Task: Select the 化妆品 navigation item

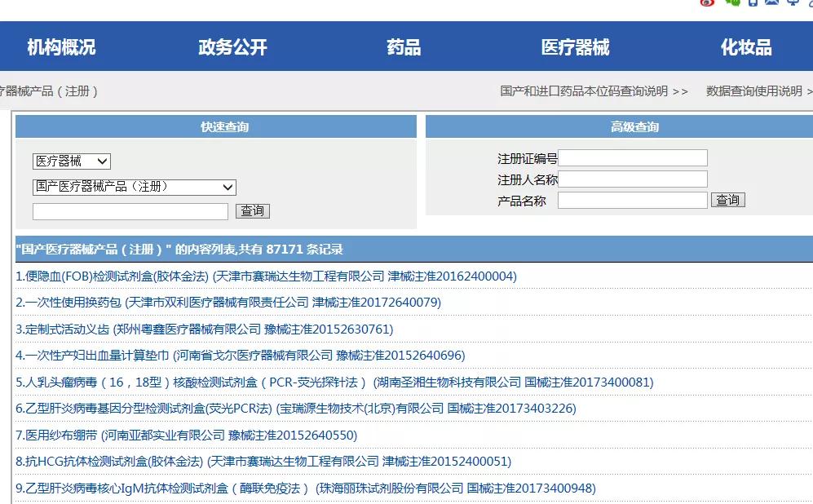Action: [748, 46]
